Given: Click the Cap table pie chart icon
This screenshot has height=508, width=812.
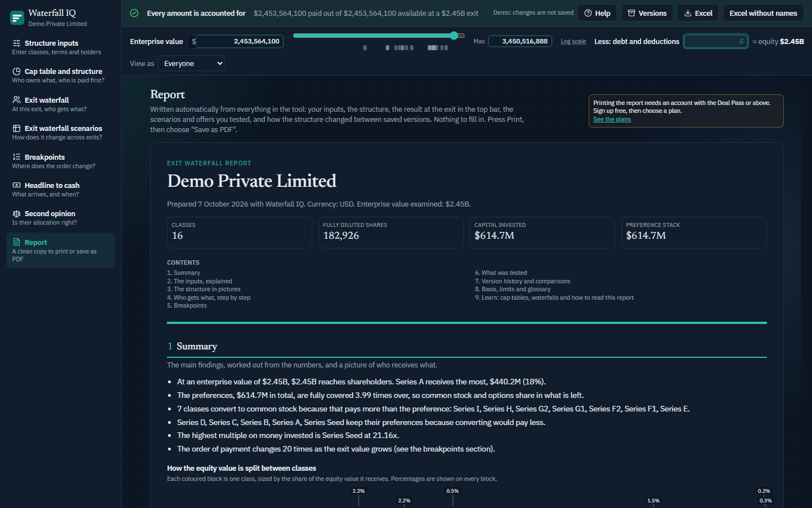Looking at the screenshot, I should (16, 71).
